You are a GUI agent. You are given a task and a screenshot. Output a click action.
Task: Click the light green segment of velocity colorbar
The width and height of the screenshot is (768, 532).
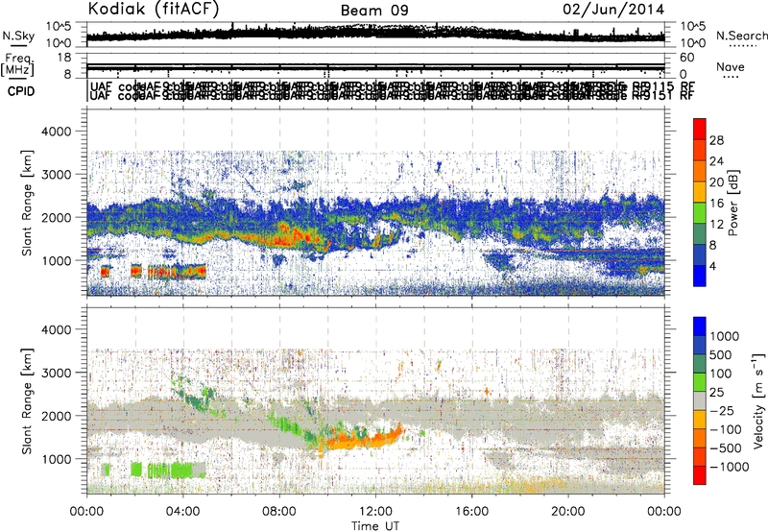coord(700,382)
